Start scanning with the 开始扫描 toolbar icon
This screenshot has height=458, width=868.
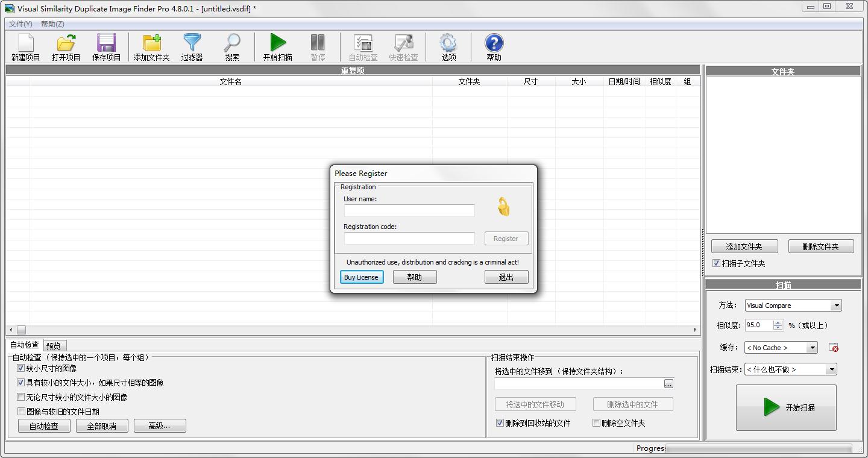tap(277, 47)
